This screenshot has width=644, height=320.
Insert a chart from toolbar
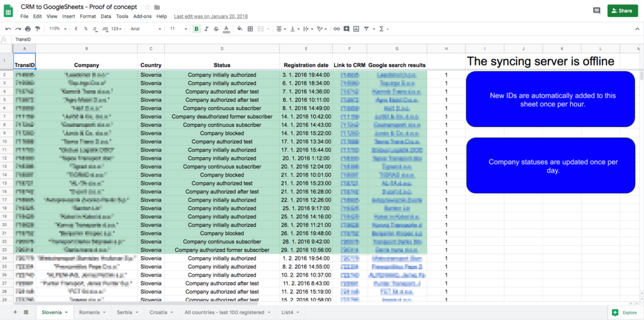pyautogui.click(x=355, y=28)
